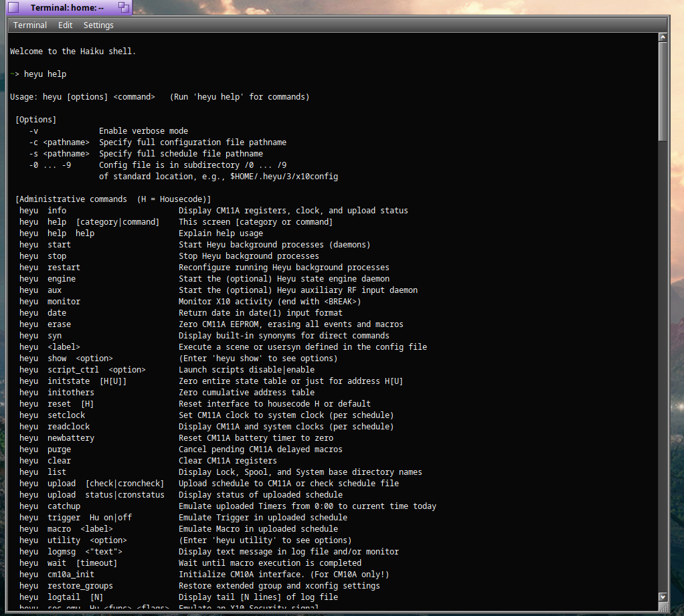
Task: Click the window zoom button in title tab
Action: click(124, 7)
